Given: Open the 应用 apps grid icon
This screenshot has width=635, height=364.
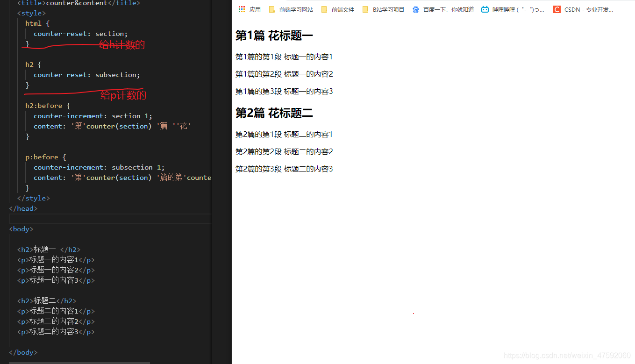Looking at the screenshot, I should click(242, 9).
